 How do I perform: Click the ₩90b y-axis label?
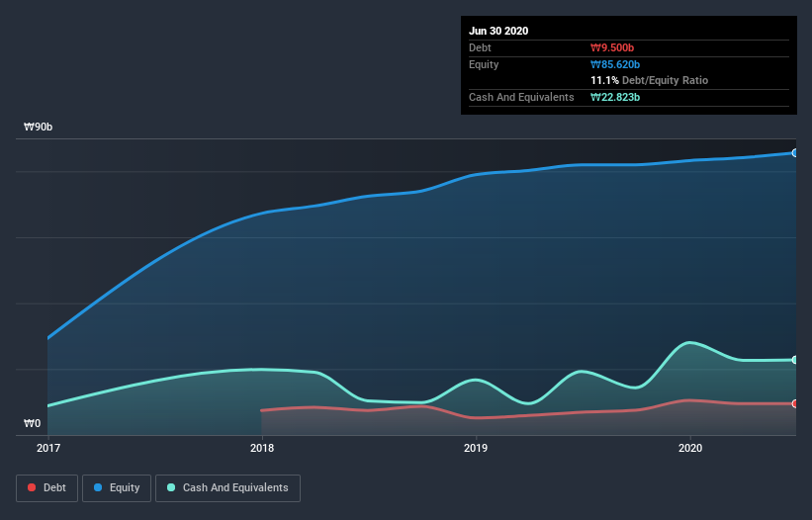pyautogui.click(x=38, y=127)
